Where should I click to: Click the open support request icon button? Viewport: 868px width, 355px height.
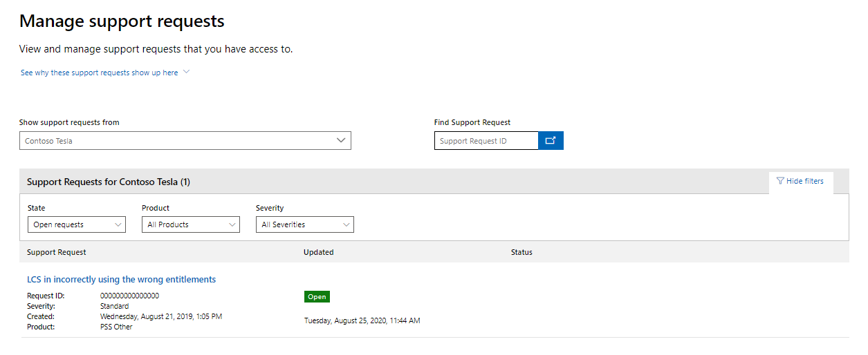point(551,141)
